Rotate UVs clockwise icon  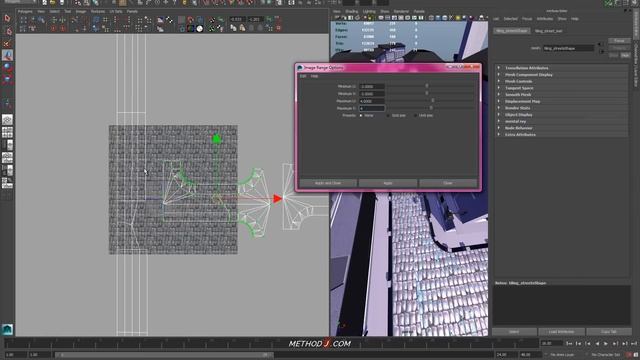point(62,29)
